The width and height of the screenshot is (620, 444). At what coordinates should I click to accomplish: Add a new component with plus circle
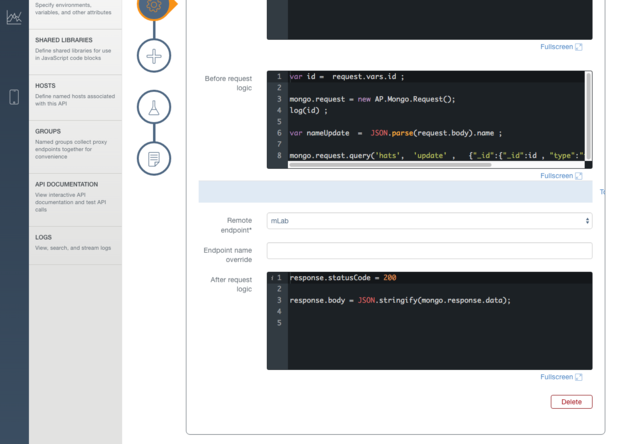pos(154,56)
